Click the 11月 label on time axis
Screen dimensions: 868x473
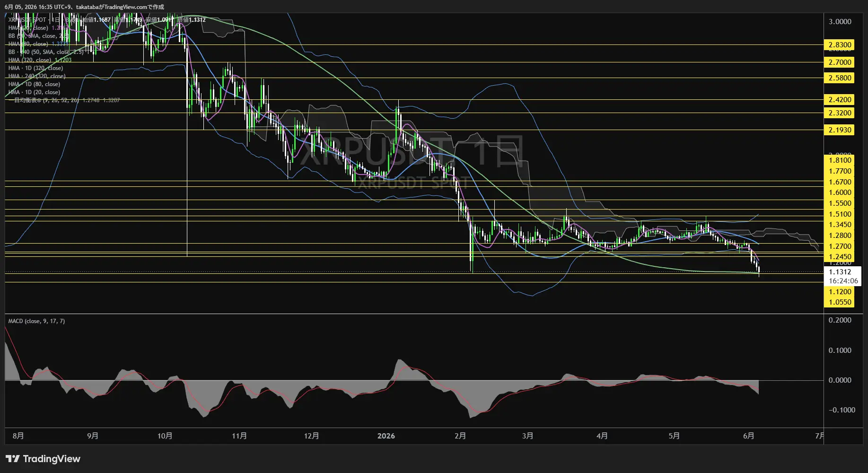(x=239, y=436)
